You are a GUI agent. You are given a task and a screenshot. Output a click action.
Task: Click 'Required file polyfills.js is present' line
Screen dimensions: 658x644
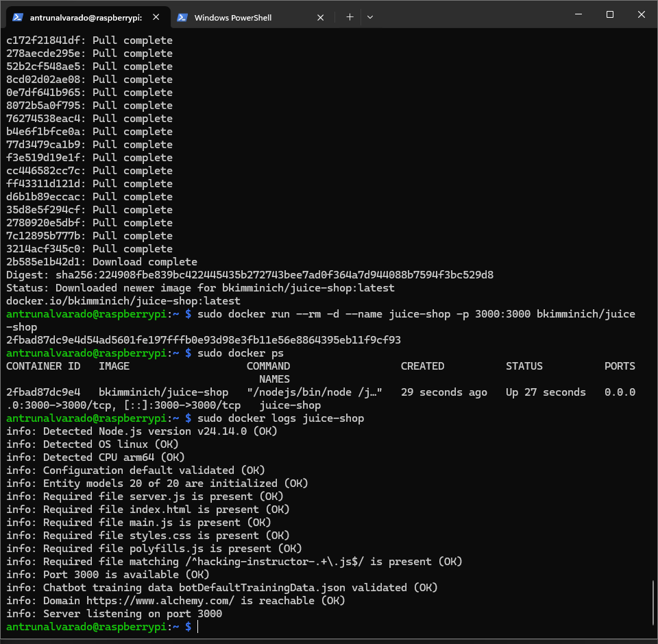click(154, 548)
